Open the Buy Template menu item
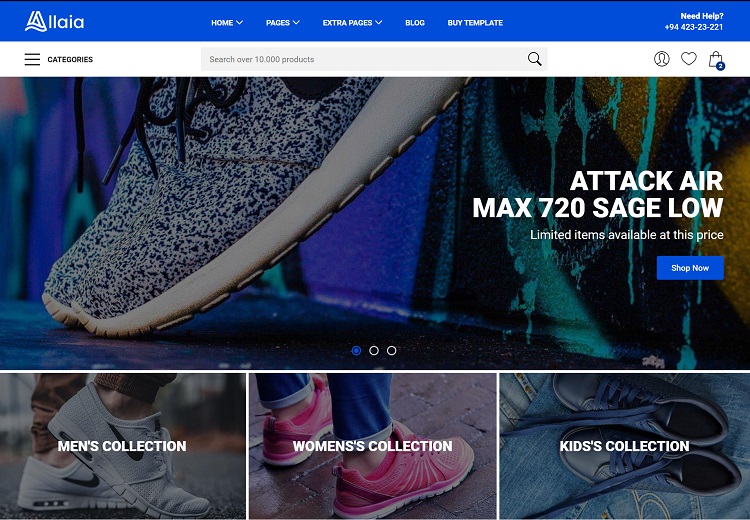 (x=475, y=22)
